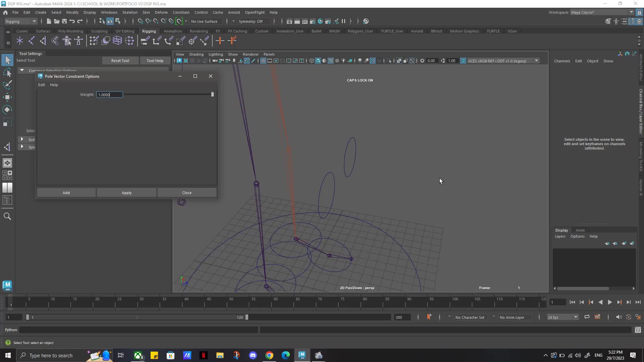This screenshot has height=362, width=644.
Task: Open the Rigging menu set dropdown
Action: coord(20,21)
